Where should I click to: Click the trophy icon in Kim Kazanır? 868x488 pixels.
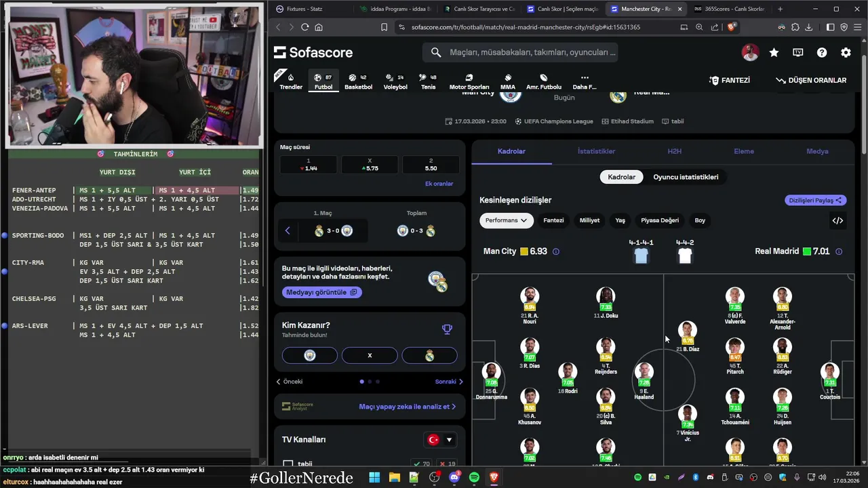coord(447,329)
